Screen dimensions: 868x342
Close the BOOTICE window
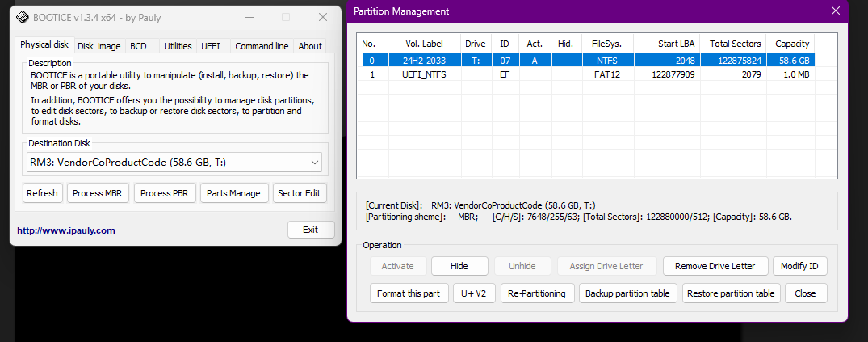(x=323, y=17)
